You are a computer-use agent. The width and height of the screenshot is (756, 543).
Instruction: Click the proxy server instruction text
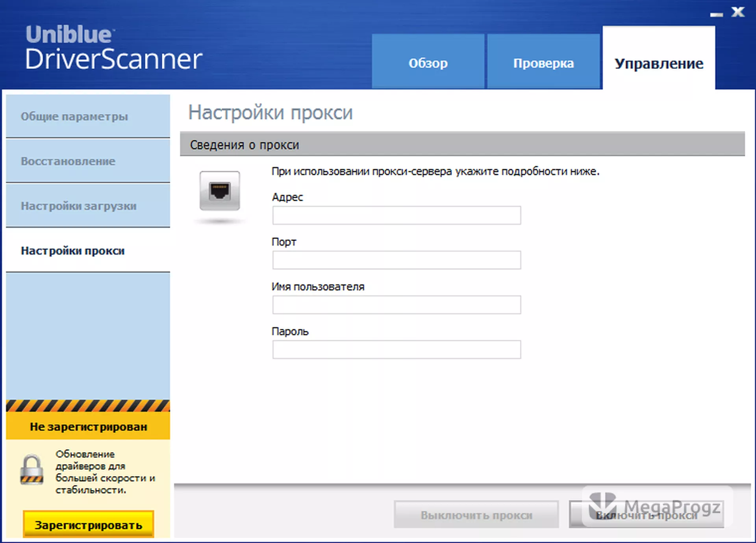tap(435, 172)
